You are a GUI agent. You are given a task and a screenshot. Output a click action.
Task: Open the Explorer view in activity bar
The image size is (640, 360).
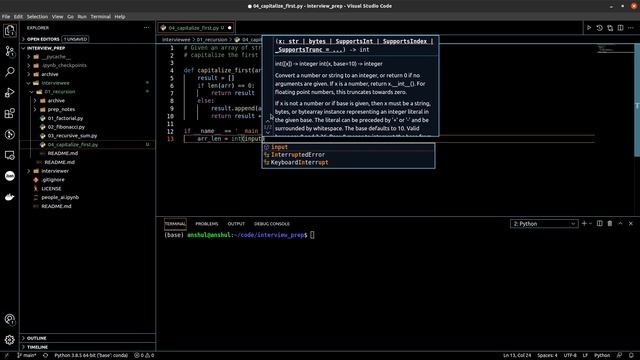[10, 31]
